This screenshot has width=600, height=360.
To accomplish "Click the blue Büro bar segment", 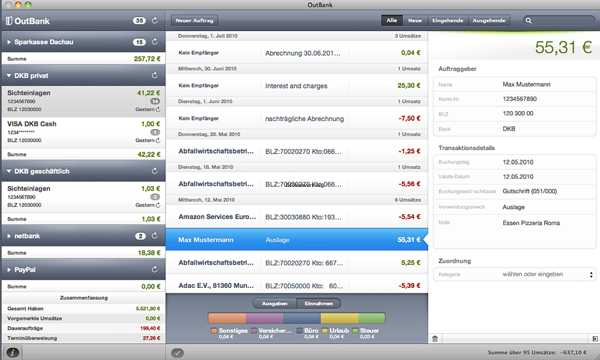I will pos(302,318).
